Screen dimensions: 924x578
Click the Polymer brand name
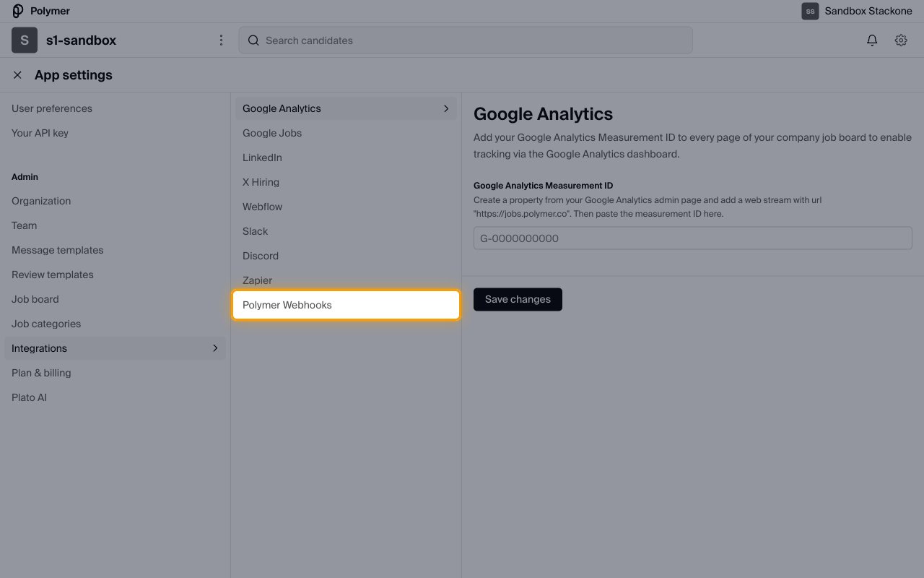click(x=50, y=11)
